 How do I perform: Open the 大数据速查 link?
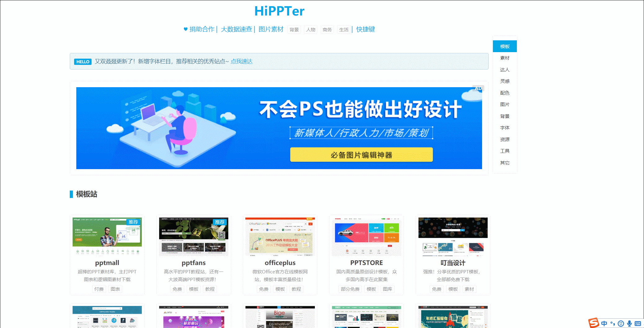[x=236, y=29]
